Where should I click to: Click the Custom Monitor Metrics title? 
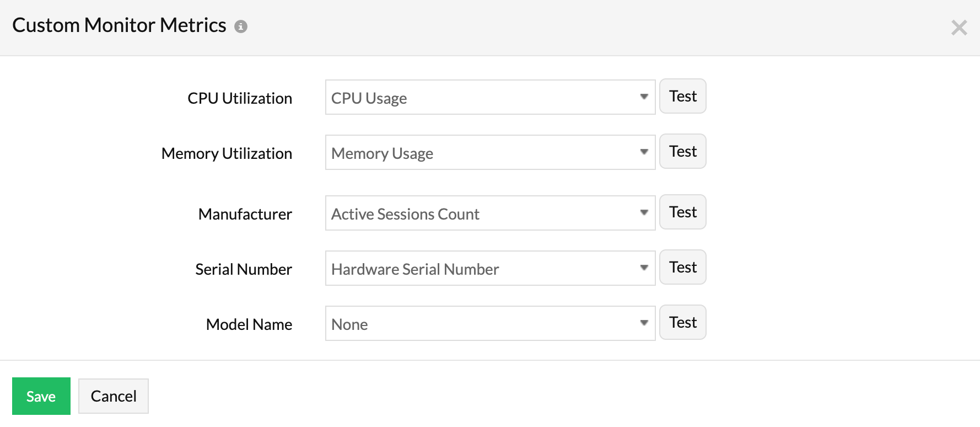(x=119, y=25)
